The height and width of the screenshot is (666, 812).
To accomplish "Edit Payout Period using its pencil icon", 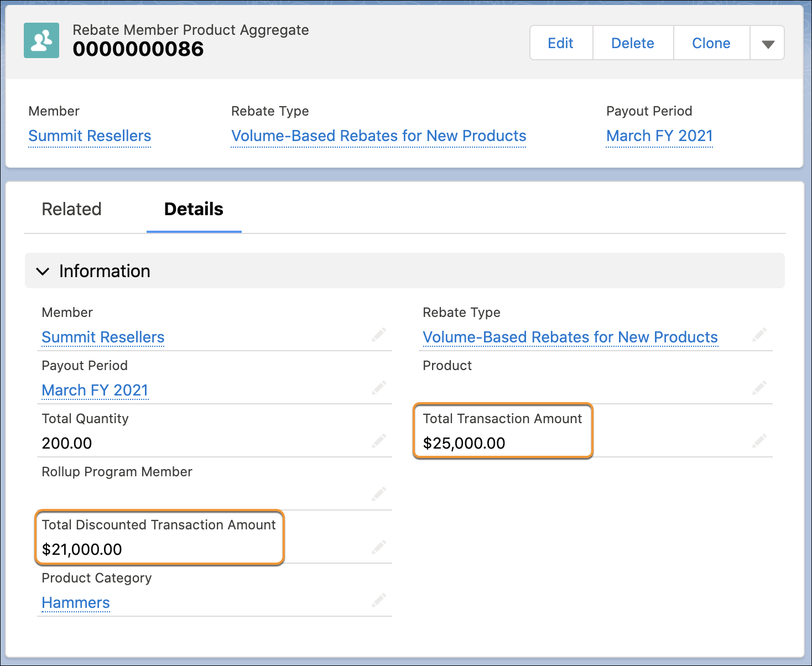I will click(379, 387).
